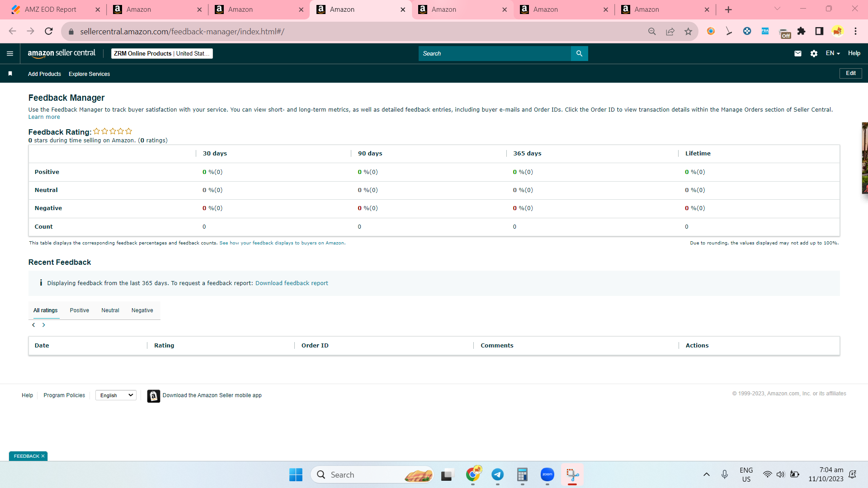Click the Actions column header
The height and width of the screenshot is (488, 868).
(697, 346)
